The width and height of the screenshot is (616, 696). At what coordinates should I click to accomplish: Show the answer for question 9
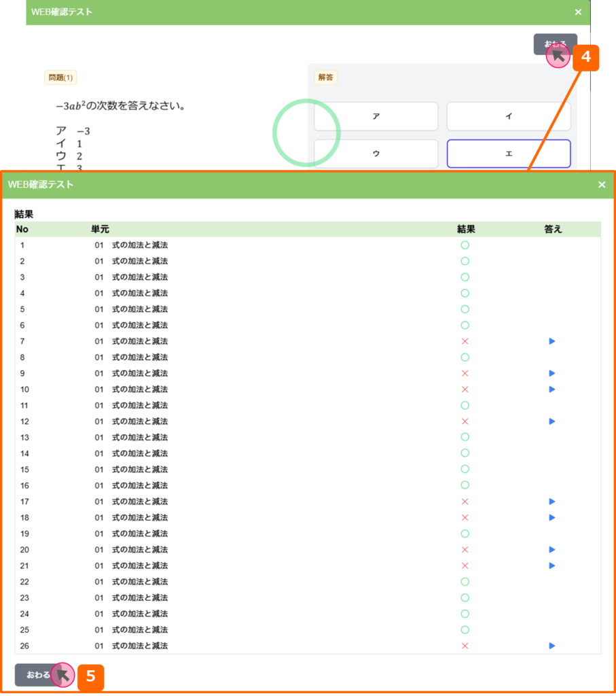(x=552, y=373)
